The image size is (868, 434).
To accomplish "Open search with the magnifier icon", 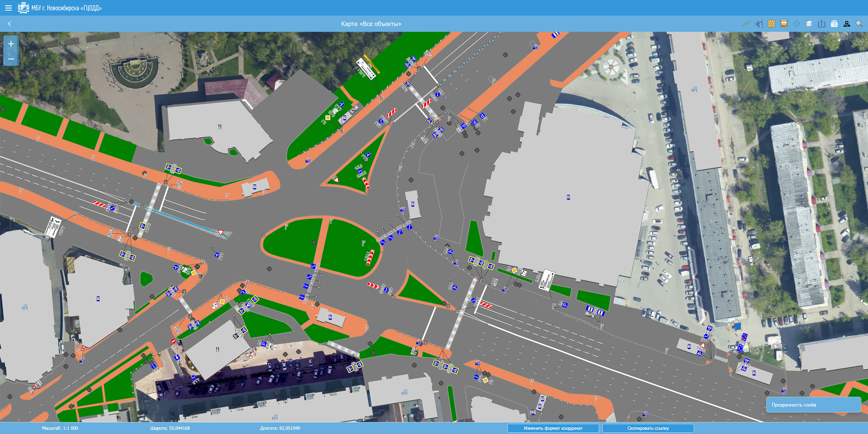I will pos(859,24).
